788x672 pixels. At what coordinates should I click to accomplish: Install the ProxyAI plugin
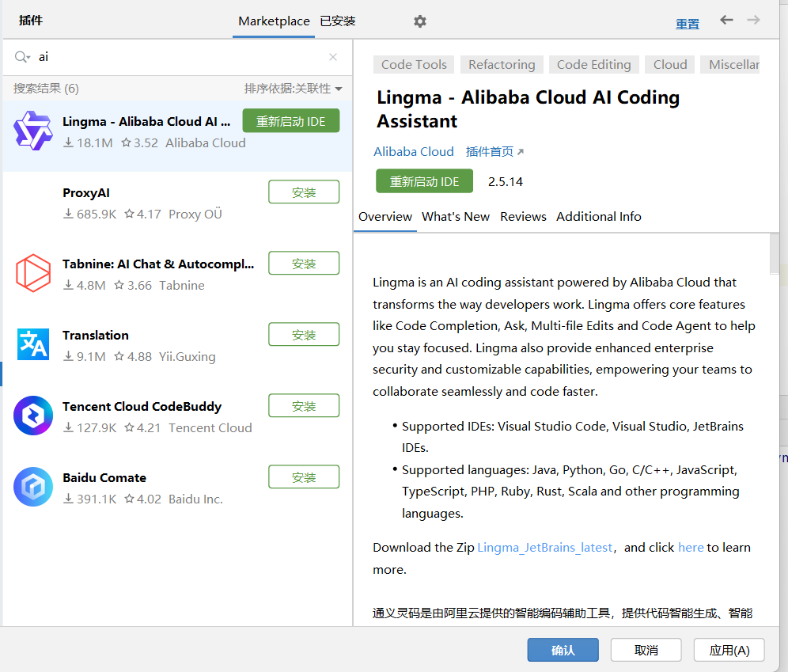coord(304,192)
